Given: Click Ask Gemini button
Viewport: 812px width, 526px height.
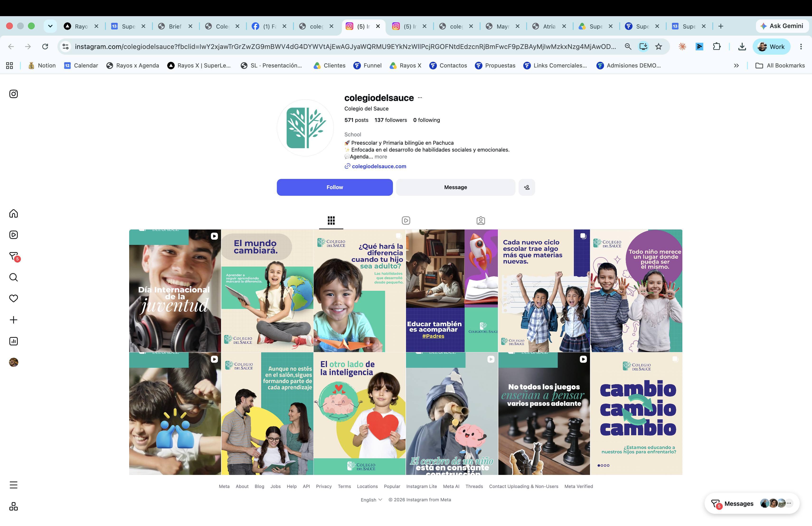Looking at the screenshot, I should tap(782, 26).
